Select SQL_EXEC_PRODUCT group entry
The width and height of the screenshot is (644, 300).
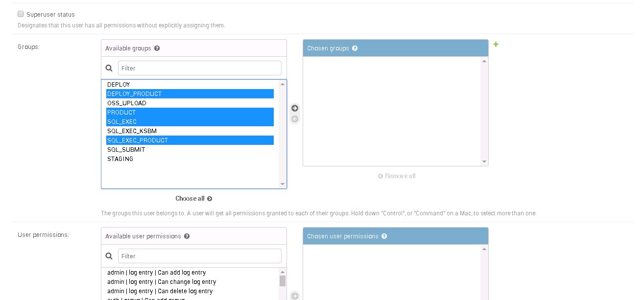(190, 140)
